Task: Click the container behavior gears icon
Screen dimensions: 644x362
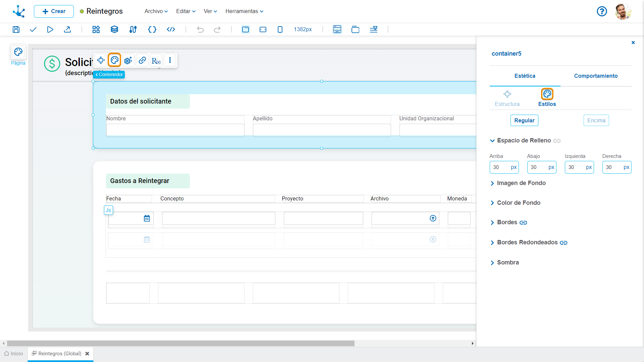Action: [x=128, y=60]
